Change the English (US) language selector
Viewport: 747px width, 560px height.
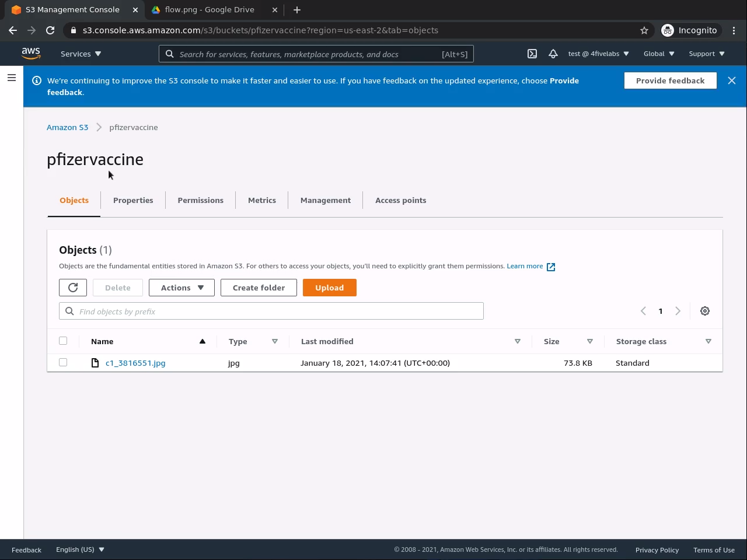point(80,549)
